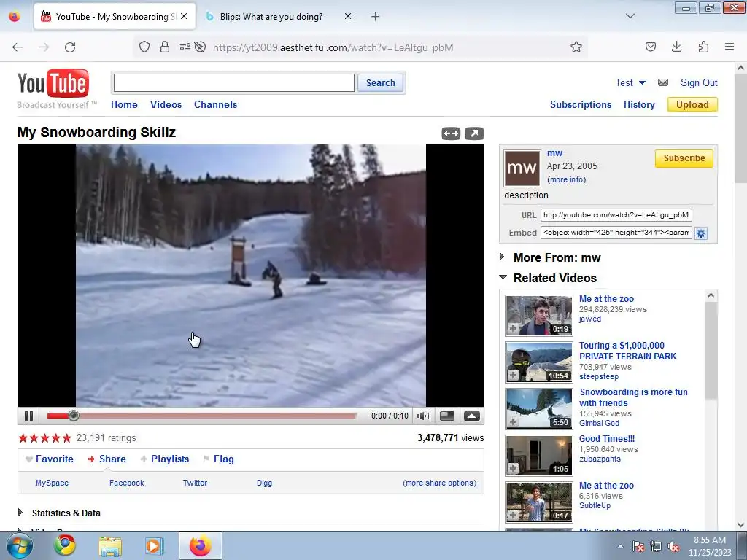Screen dimensions: 747x560
Task: Select the Embed code field
Action: tap(616, 233)
